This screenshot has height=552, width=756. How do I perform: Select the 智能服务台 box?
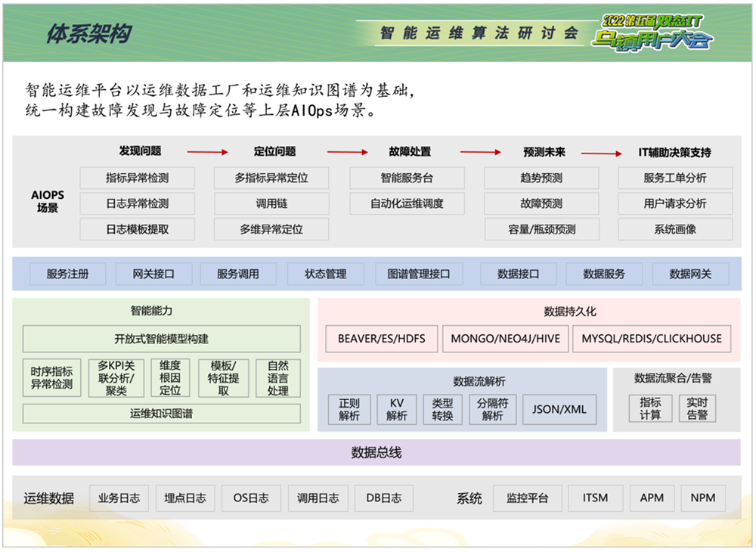[x=407, y=178]
